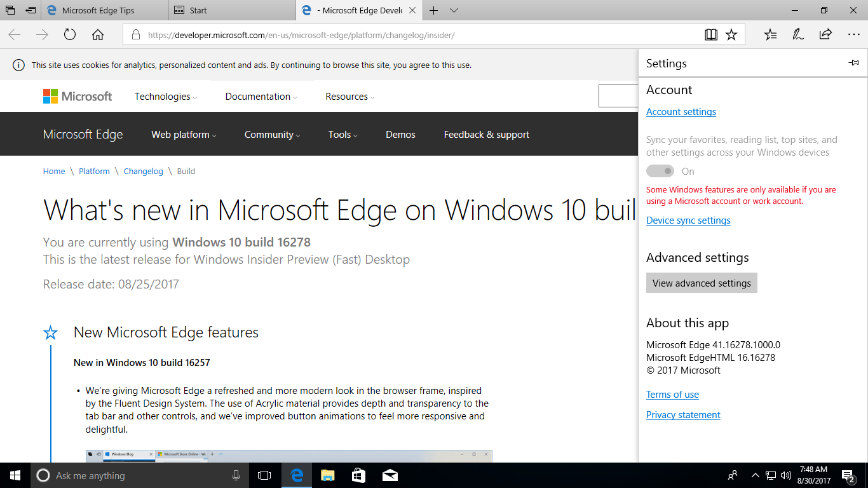Click Home breadcrumb link
The width and height of the screenshot is (868, 488).
[x=54, y=172]
